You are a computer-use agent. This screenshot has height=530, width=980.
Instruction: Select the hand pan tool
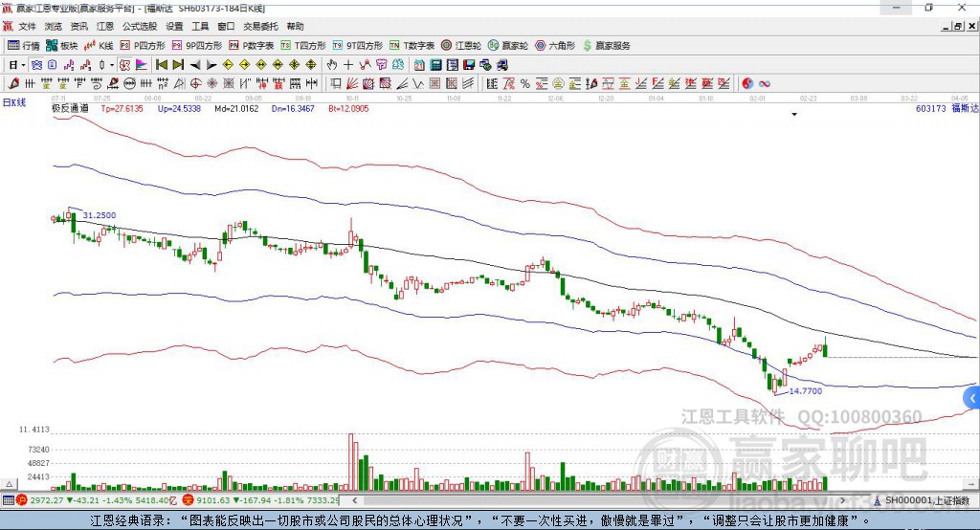tap(332, 65)
